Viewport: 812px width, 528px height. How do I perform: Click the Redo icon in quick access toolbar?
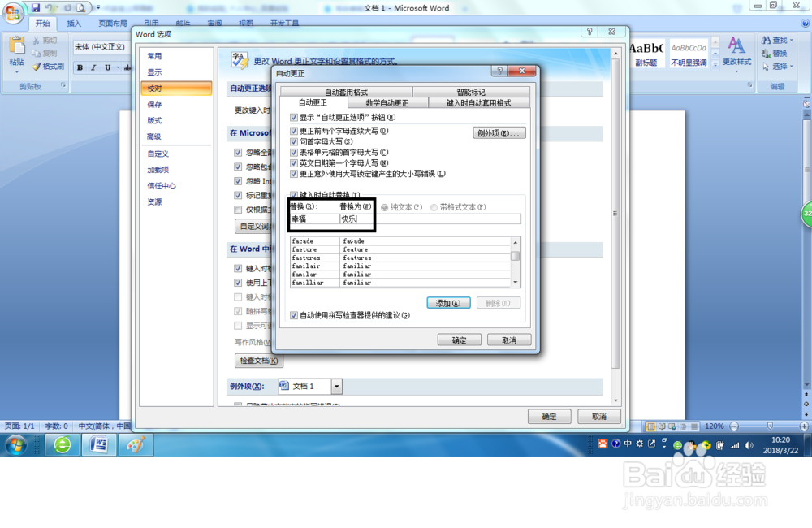point(68,8)
